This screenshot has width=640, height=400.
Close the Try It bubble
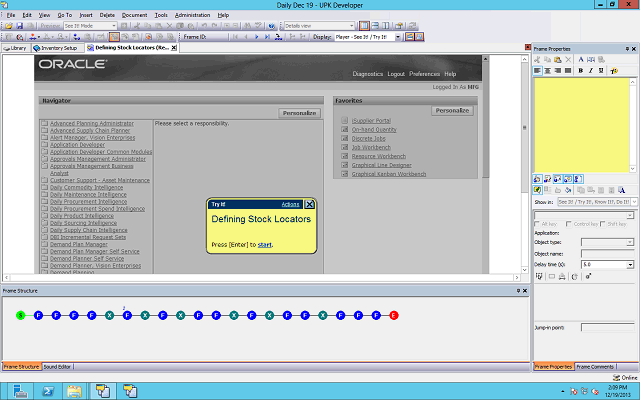pos(309,204)
